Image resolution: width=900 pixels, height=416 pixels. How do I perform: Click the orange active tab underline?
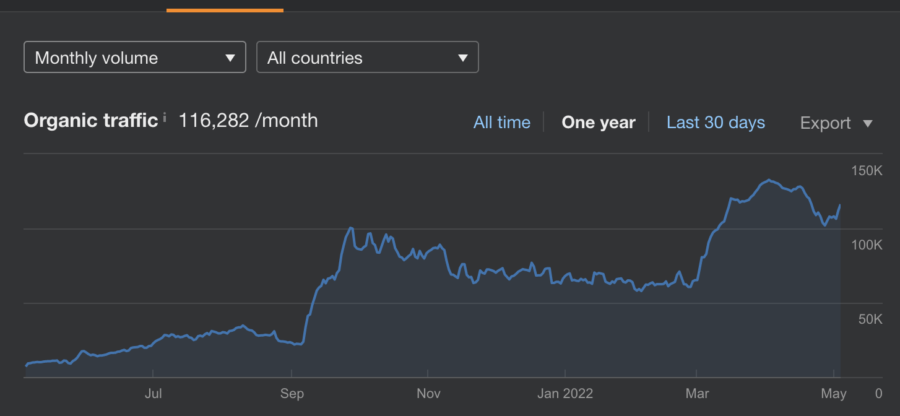tap(225, 10)
